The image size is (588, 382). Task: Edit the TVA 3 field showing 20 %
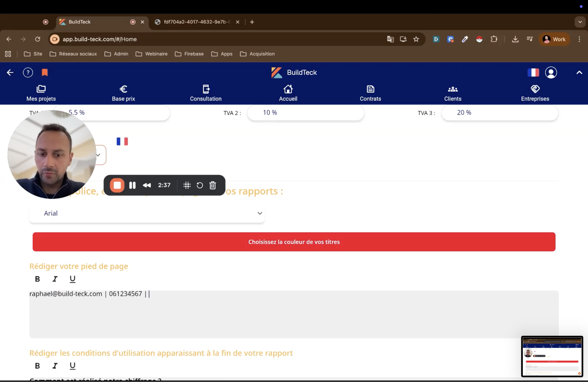pos(500,113)
